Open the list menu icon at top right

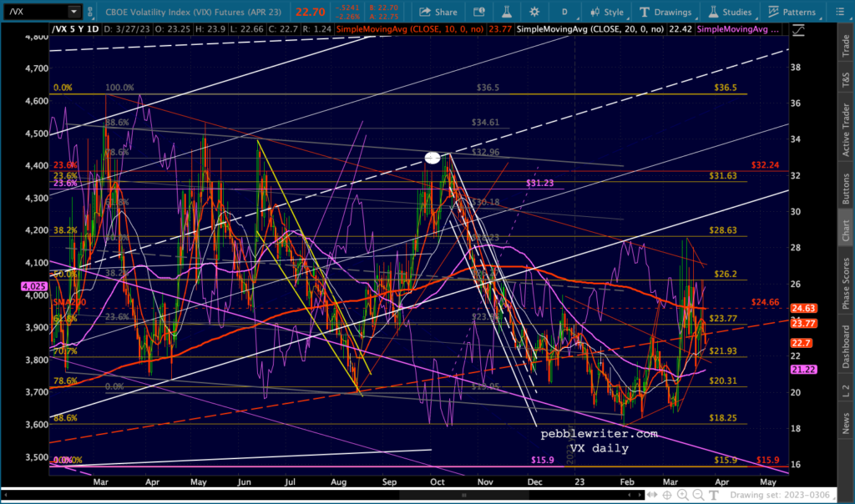tap(840, 12)
